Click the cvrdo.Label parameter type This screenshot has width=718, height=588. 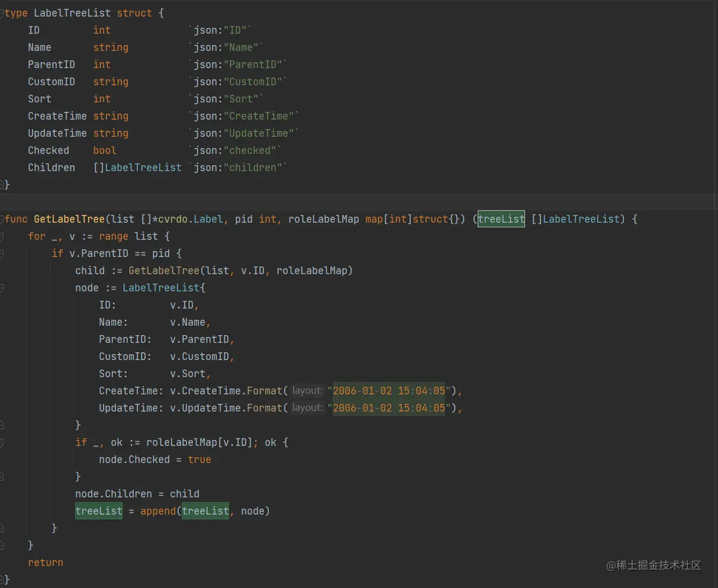pos(191,219)
